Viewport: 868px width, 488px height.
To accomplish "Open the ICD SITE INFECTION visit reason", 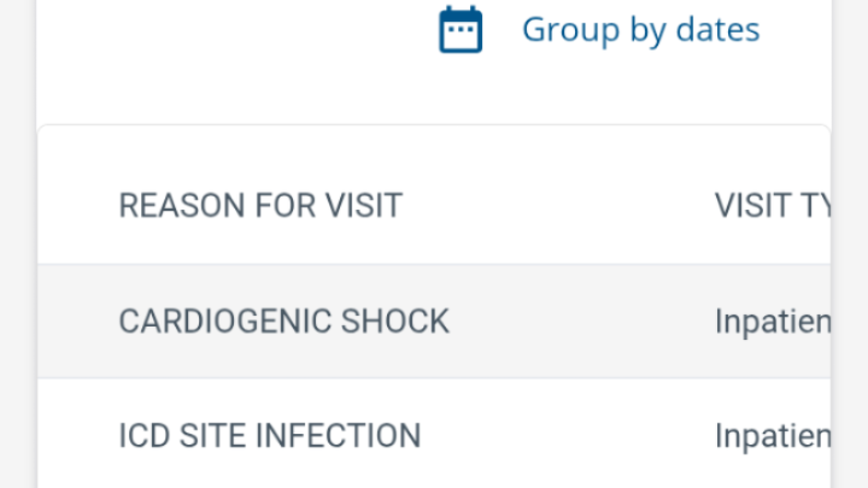I will (x=269, y=436).
